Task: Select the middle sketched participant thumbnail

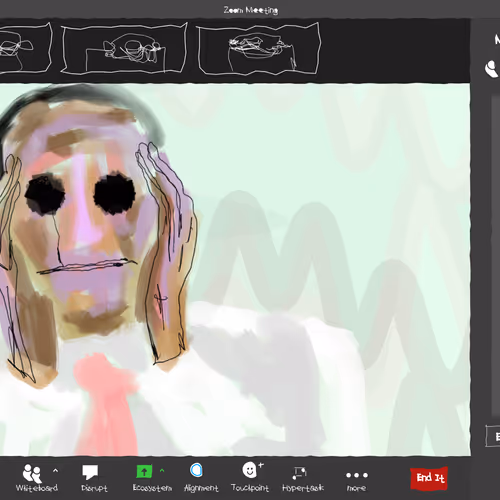Action: pyautogui.click(x=124, y=49)
